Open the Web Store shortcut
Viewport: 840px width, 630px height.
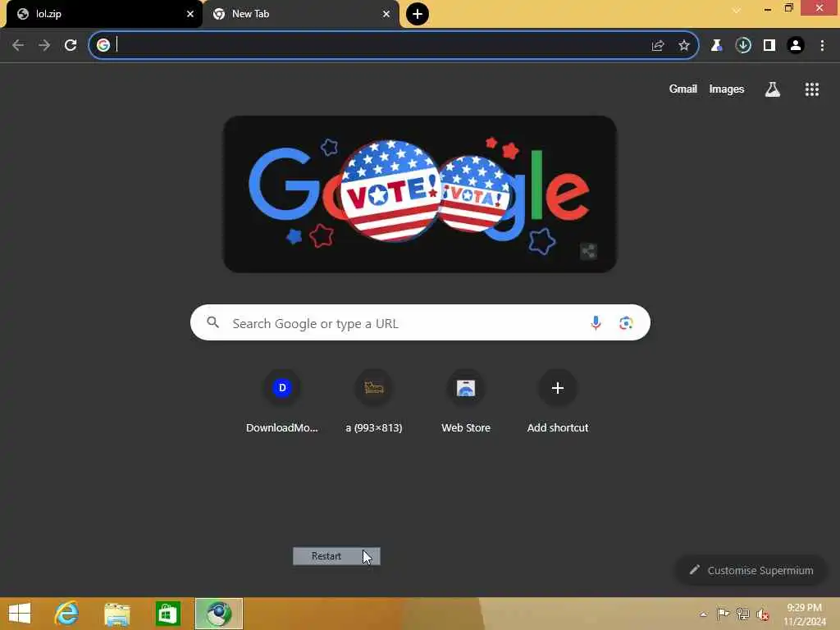pyautogui.click(x=466, y=402)
